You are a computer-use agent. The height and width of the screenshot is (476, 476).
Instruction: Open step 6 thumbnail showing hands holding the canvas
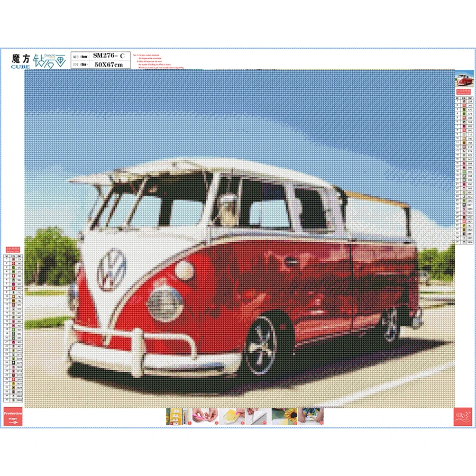tap(311, 416)
